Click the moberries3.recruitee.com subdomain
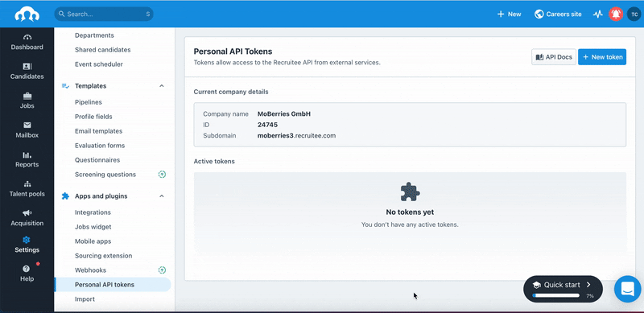 point(296,135)
